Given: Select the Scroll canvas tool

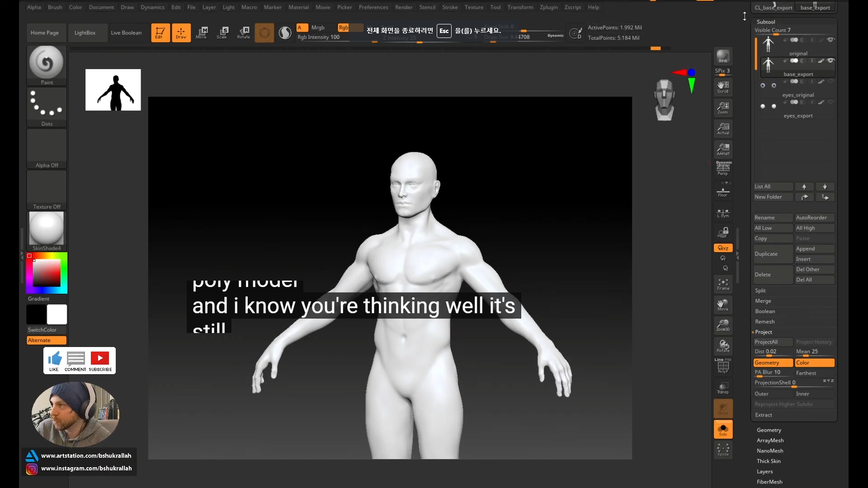Looking at the screenshot, I should tap(723, 87).
